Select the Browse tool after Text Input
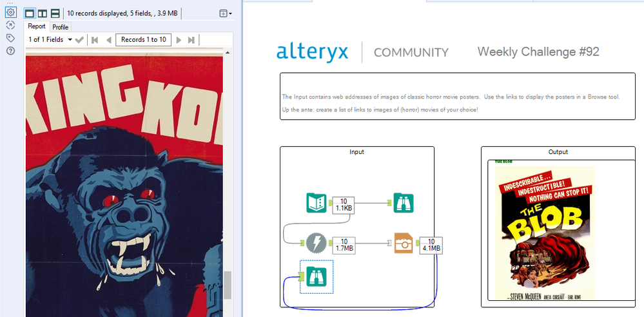Screen dimensions: 644x317 click(404, 202)
